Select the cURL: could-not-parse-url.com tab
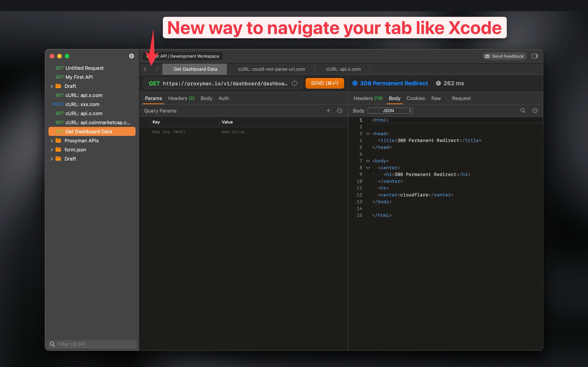This screenshot has height=367, width=588. (x=271, y=69)
